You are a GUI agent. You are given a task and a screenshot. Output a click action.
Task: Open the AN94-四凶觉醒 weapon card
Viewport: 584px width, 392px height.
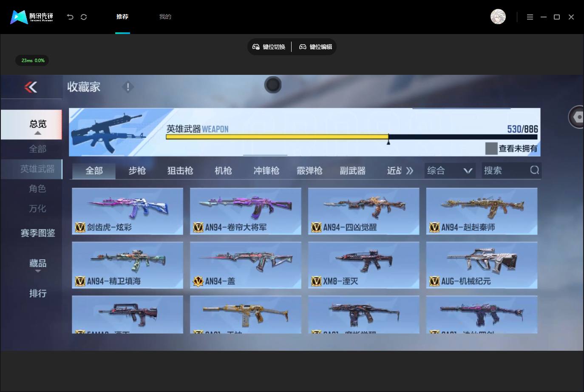363,211
